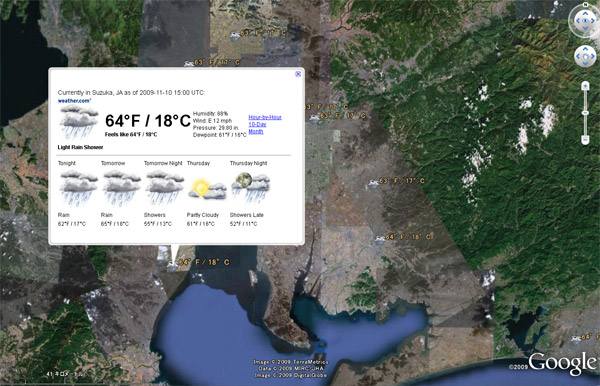Click the Thursday Night showers late icon

pos(250,187)
